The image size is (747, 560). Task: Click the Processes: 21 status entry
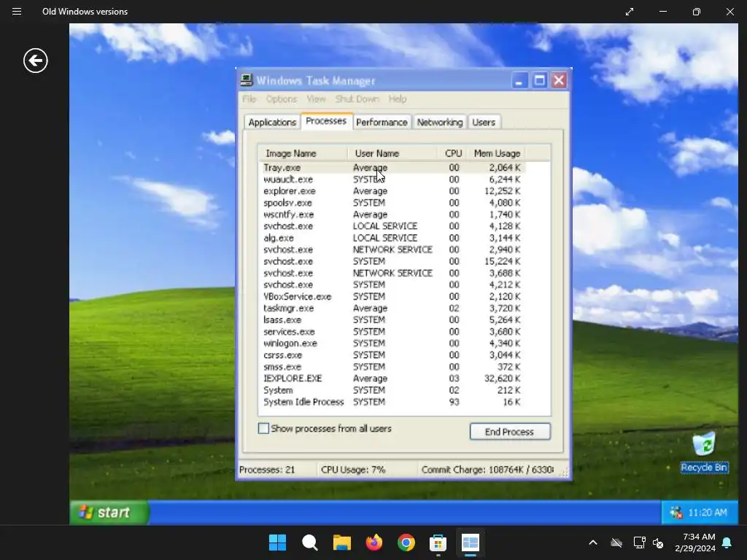(x=267, y=470)
